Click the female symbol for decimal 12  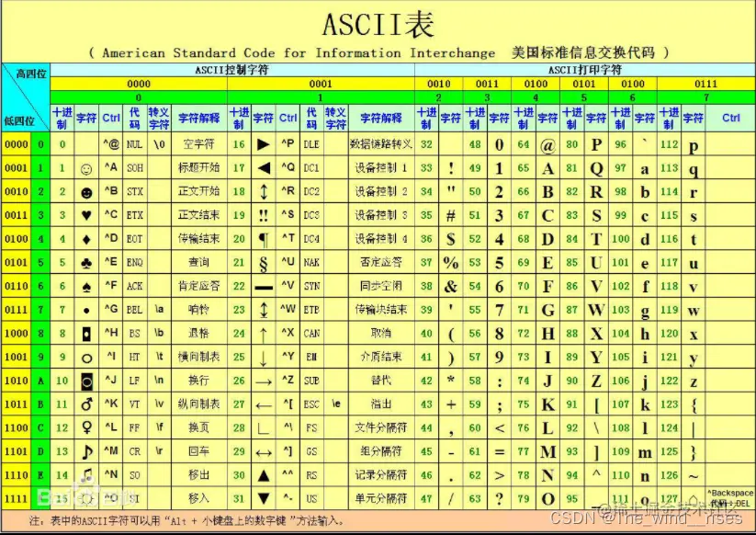point(86,427)
